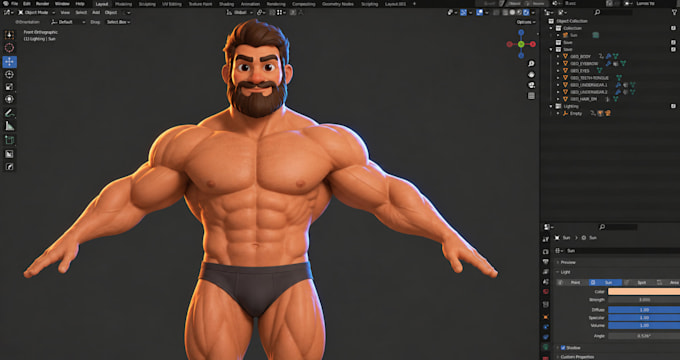Viewport: 680px width, 360px height.
Task: Switch to solid viewport shading
Action: point(513,13)
